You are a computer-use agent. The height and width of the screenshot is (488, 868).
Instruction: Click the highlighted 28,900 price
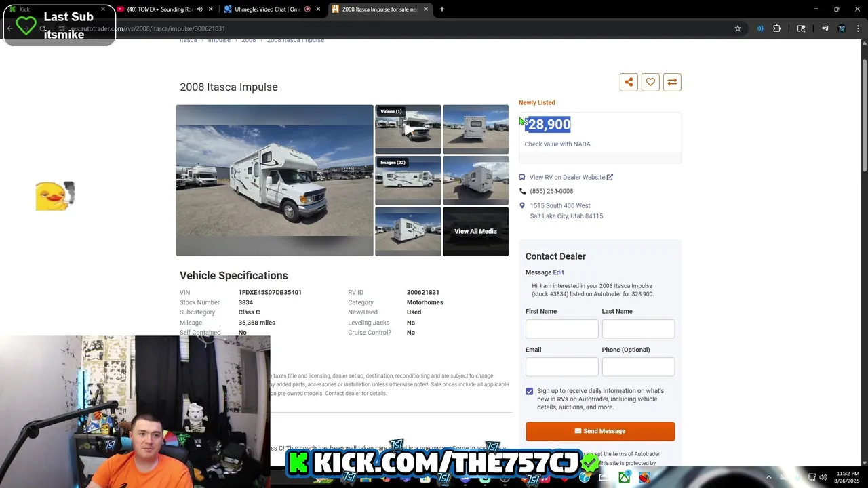click(x=549, y=124)
